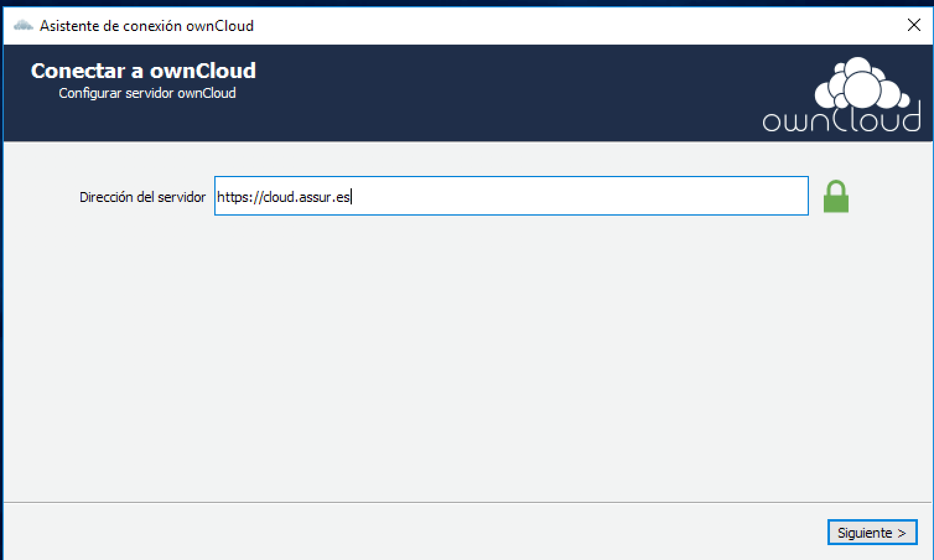
Task: Focus the server address input field
Action: click(x=511, y=196)
